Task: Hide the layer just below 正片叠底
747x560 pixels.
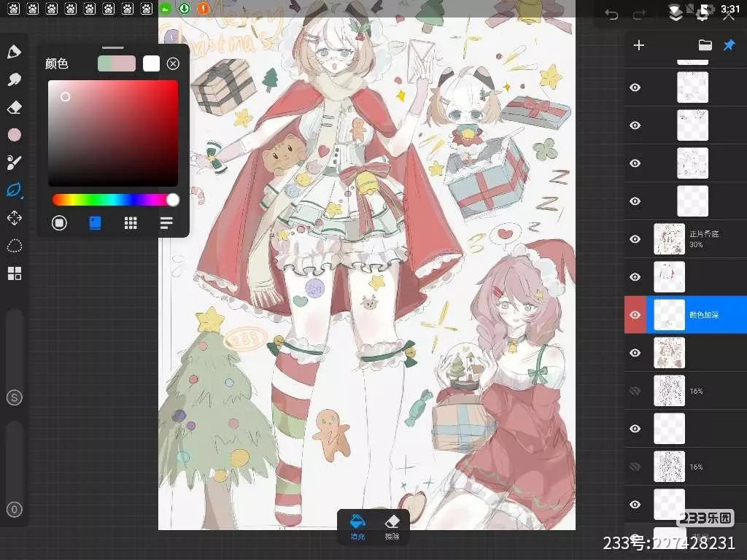Action: tap(635, 276)
